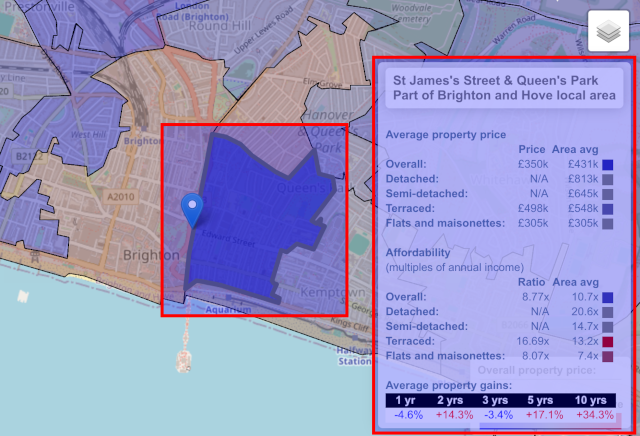The width and height of the screenshot is (640, 436).
Task: Click the Kemptown area on the map
Action: (337, 293)
